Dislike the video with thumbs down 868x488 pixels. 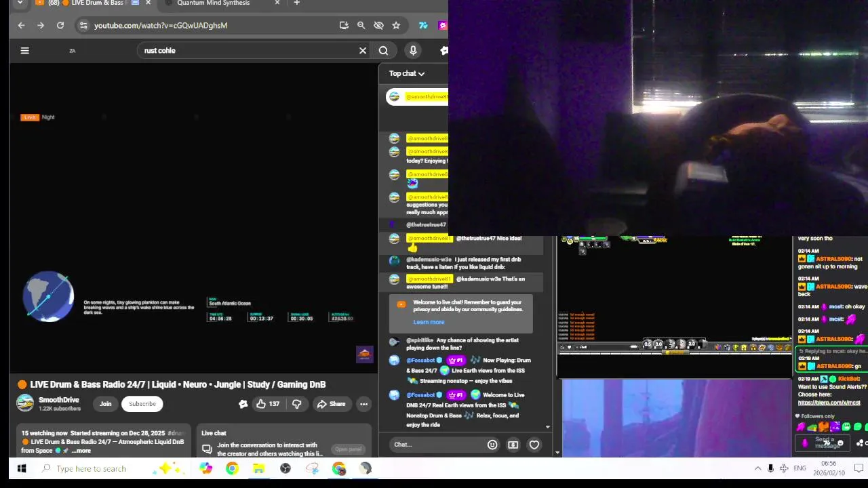coord(297,404)
